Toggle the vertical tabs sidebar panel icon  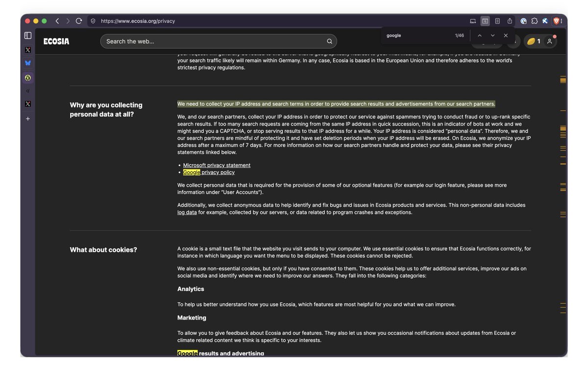(x=28, y=35)
